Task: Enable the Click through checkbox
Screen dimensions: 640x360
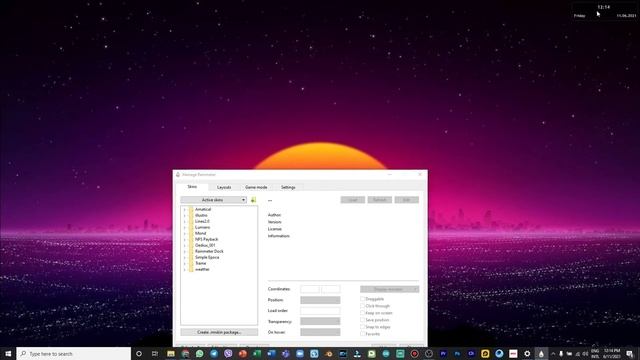Action: pyautogui.click(x=362, y=306)
